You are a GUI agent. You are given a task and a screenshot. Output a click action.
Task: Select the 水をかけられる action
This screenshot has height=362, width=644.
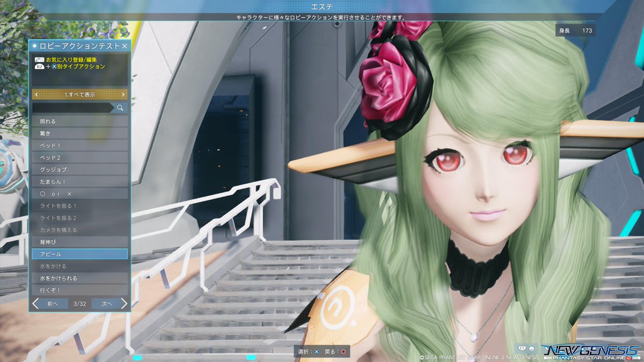coord(80,278)
